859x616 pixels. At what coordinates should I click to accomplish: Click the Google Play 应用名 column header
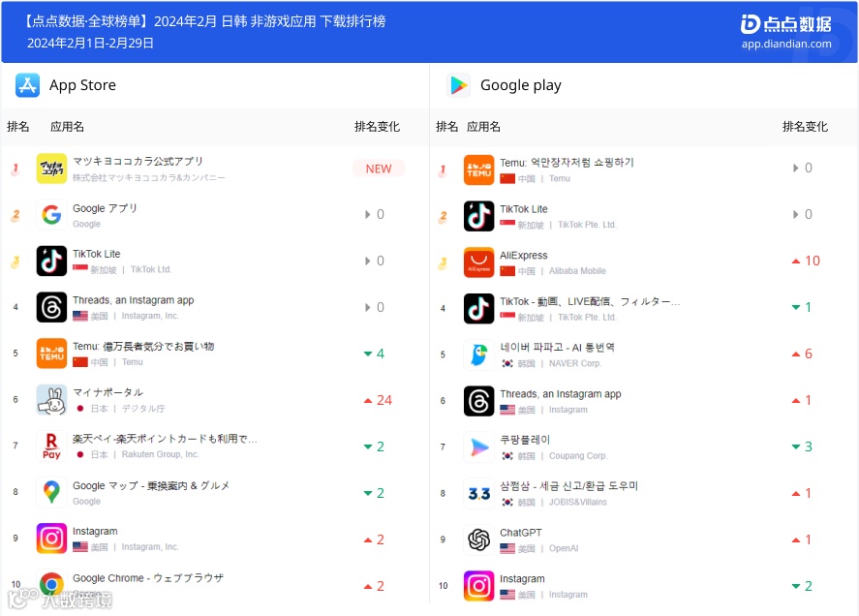coord(483,127)
